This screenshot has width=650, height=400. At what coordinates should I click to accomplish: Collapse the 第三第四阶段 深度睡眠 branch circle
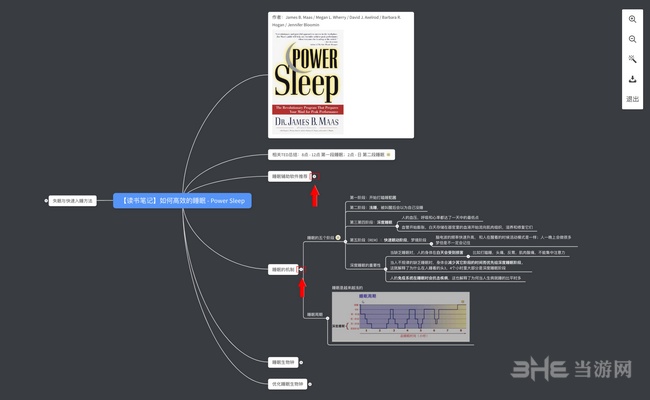[397, 226]
